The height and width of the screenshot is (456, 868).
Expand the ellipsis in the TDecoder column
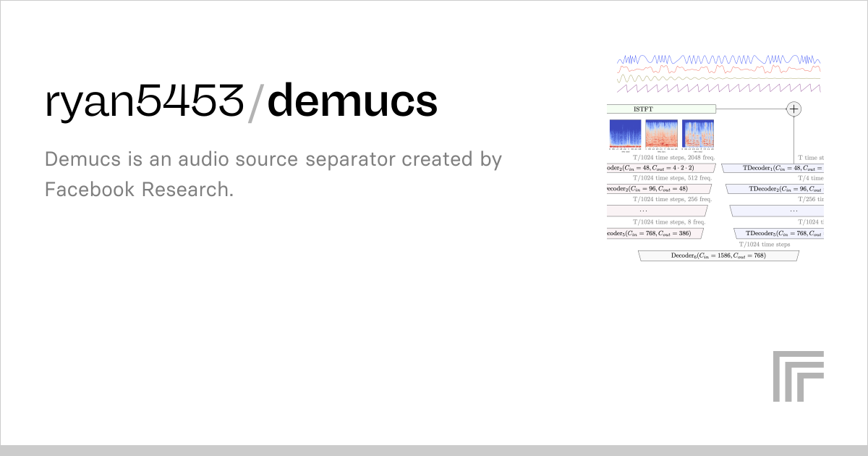pos(793,211)
